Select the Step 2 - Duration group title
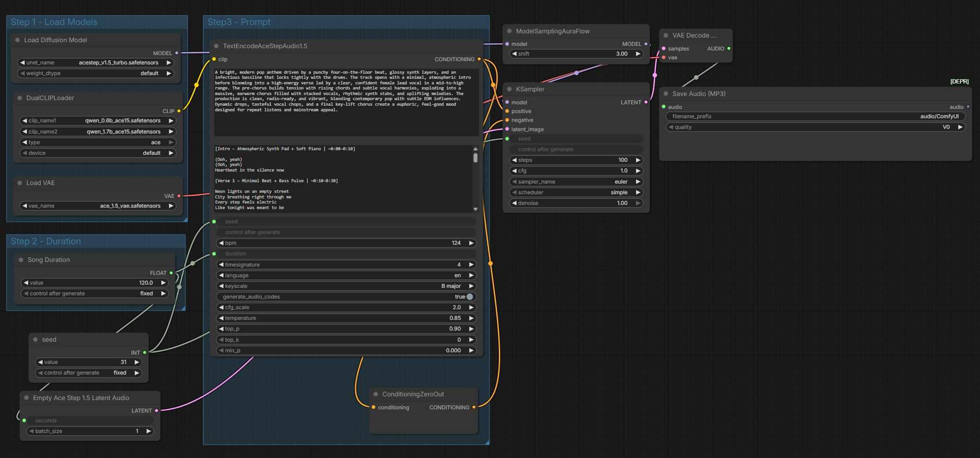 46,241
